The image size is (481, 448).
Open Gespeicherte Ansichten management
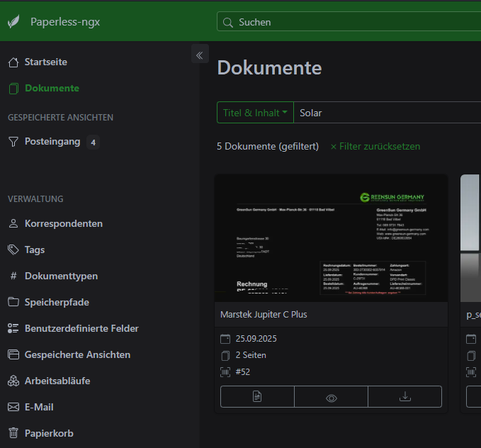point(77,355)
